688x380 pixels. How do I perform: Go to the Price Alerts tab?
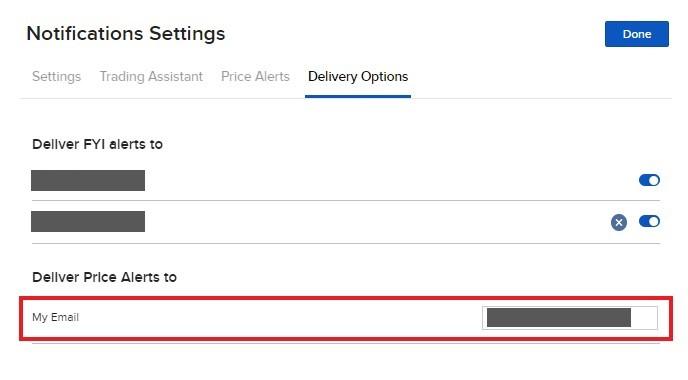(x=255, y=76)
